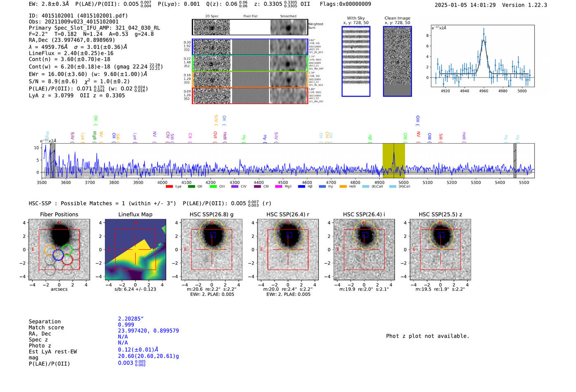This screenshot has height=392, width=576.
Task: Click the LineFlux = 2.40(±0.25)e-16 value
Action: [71, 53]
